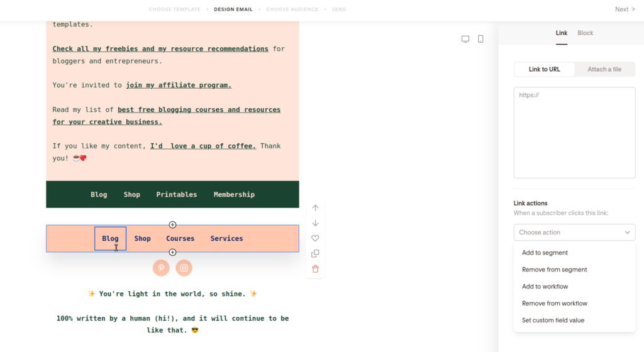Select Attach a file toggle

[x=604, y=69]
